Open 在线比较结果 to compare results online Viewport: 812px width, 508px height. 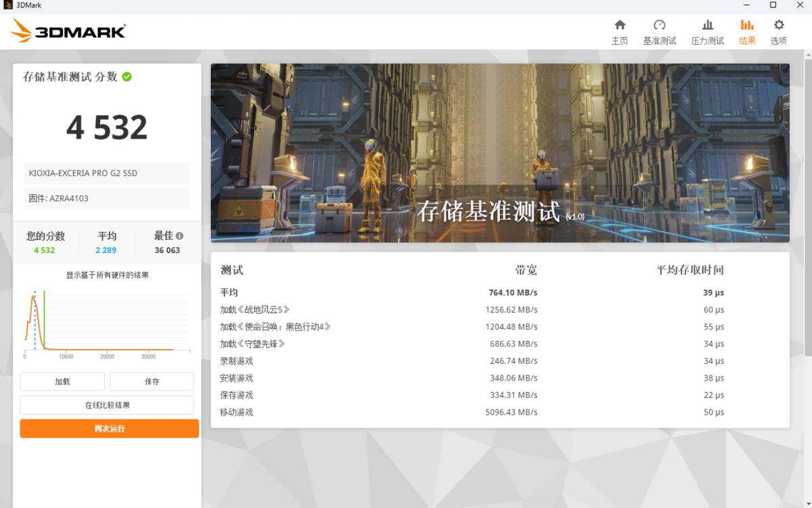[107, 405]
